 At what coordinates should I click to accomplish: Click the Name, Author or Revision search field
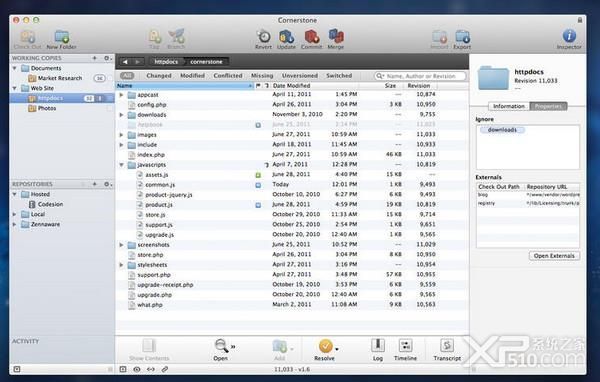click(x=420, y=76)
